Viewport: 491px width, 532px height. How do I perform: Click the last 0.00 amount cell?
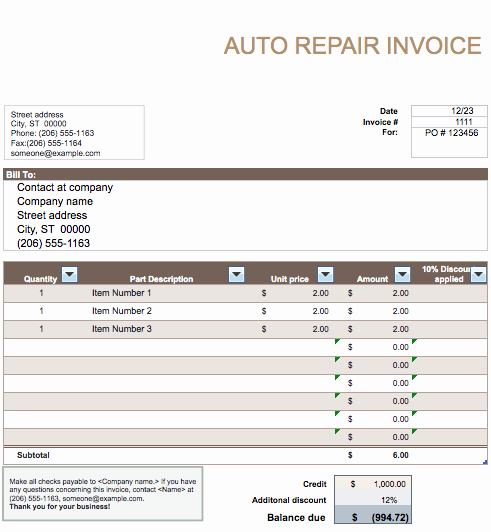point(401,437)
